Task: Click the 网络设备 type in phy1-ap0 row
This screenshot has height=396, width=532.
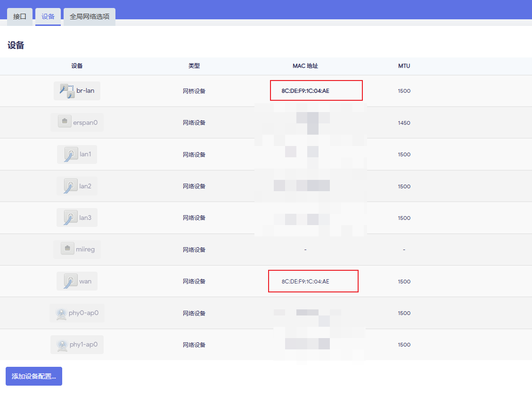Action: (194, 345)
